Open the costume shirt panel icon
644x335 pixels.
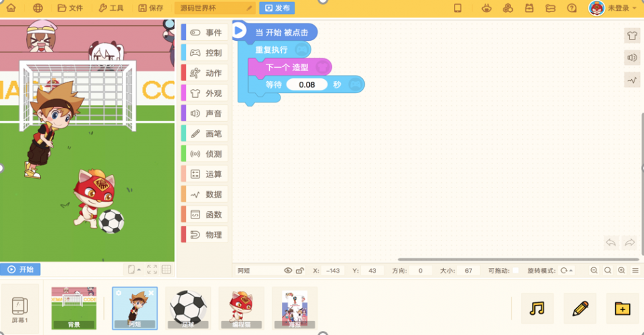pyautogui.click(x=632, y=36)
